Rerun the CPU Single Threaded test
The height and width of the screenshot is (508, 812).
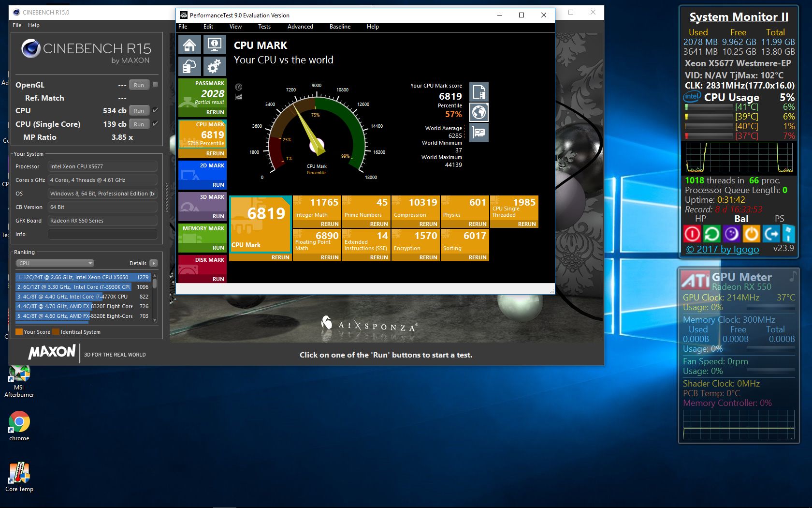pos(527,224)
